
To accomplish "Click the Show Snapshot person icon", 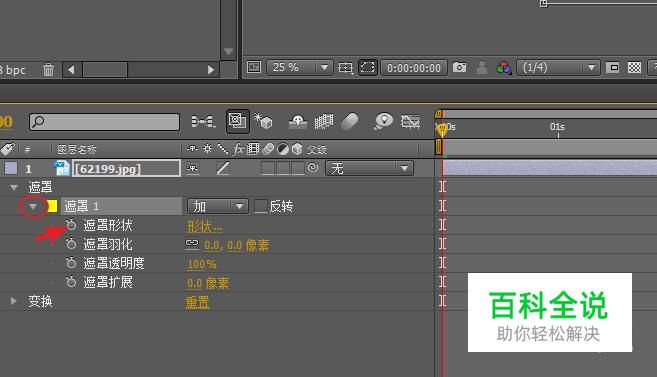I will 482,67.
